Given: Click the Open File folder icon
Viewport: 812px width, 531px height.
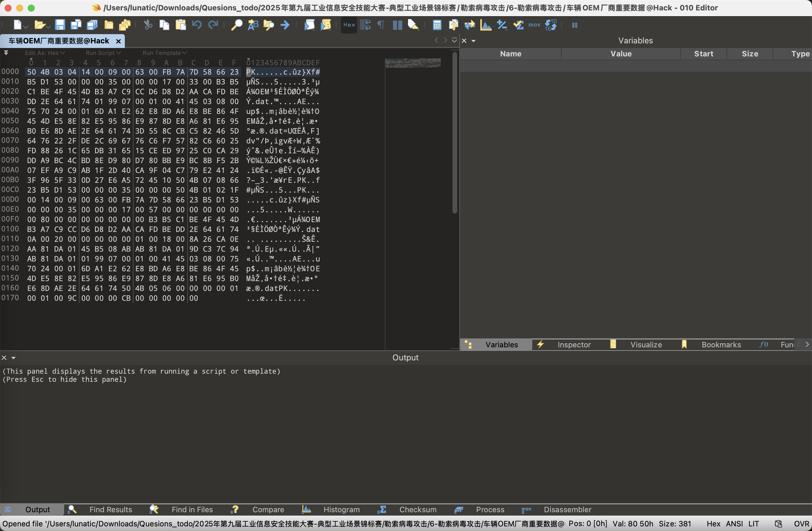Looking at the screenshot, I should (x=40, y=25).
